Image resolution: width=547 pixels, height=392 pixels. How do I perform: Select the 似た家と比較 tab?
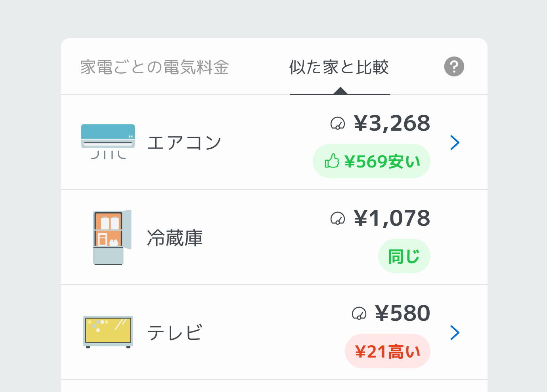339,67
